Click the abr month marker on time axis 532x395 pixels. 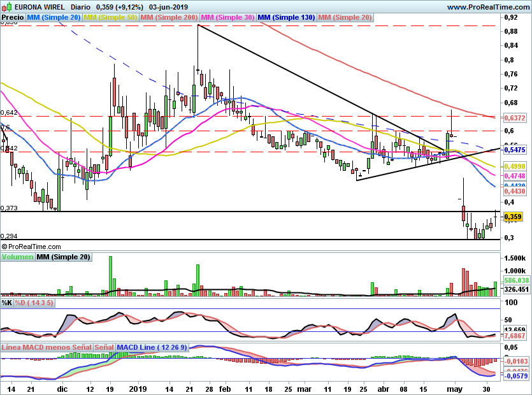tap(384, 389)
